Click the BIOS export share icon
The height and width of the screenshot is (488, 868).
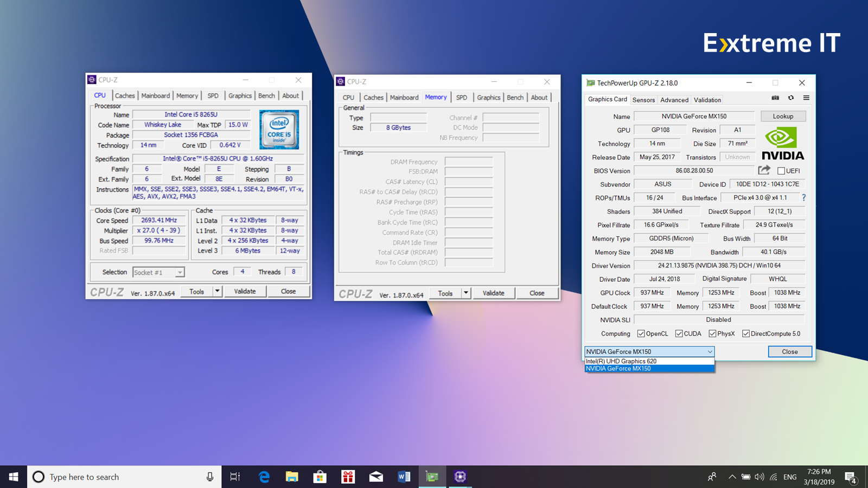[764, 170]
